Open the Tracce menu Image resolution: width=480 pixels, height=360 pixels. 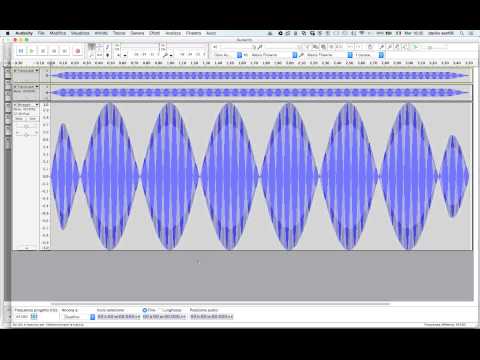click(119, 33)
